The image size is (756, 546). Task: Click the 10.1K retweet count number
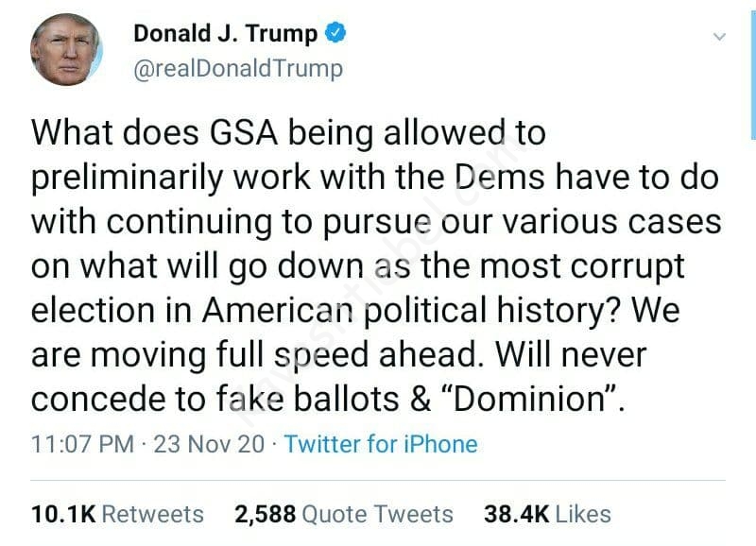point(62,514)
